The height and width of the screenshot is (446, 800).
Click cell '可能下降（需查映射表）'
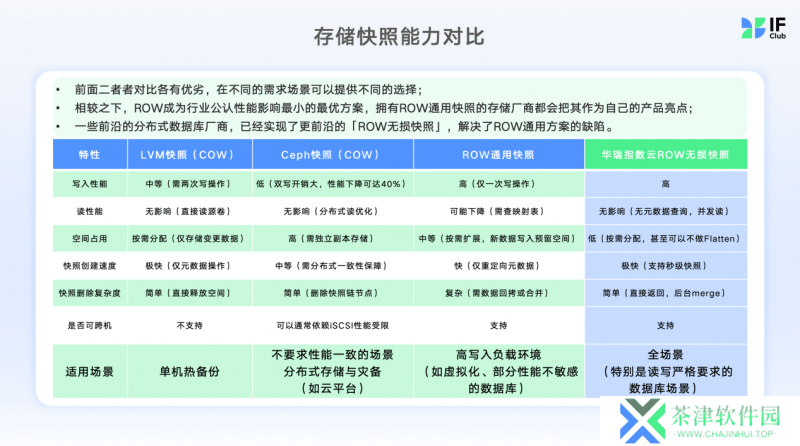(498, 211)
